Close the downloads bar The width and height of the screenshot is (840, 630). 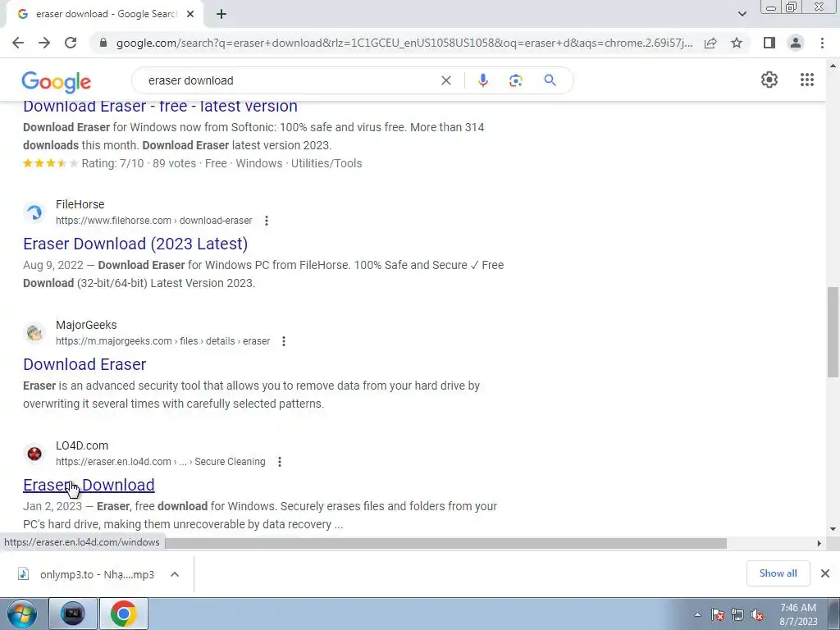click(825, 573)
